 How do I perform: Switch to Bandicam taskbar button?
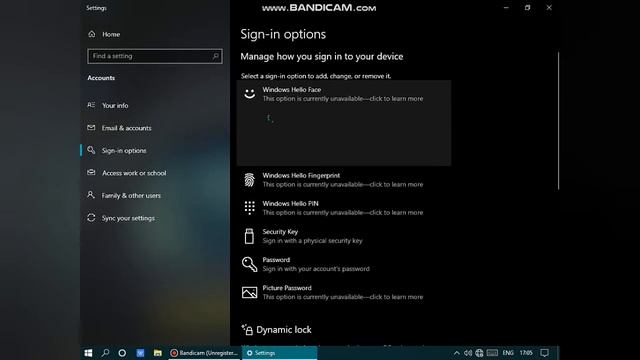tap(204, 353)
